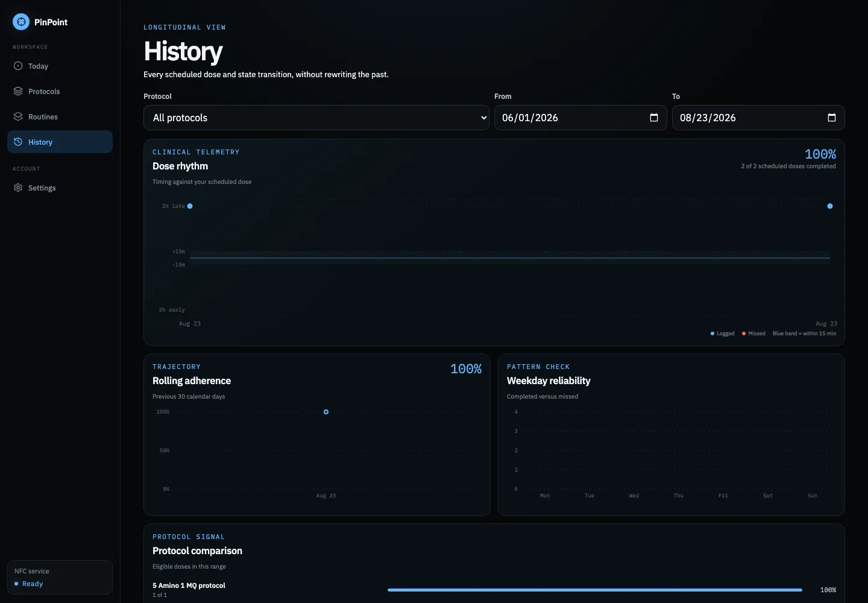Click the Protocol comparison title

[x=197, y=551]
